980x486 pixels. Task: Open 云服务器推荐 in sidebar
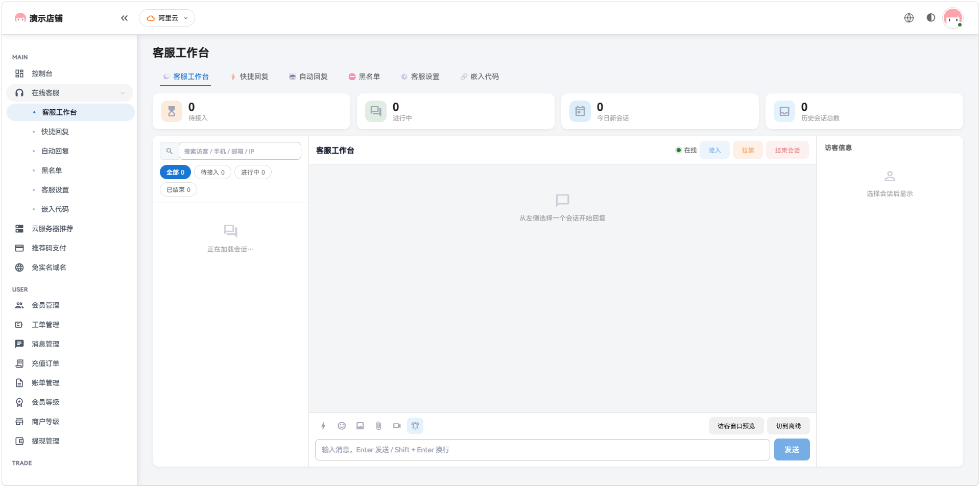69,229
